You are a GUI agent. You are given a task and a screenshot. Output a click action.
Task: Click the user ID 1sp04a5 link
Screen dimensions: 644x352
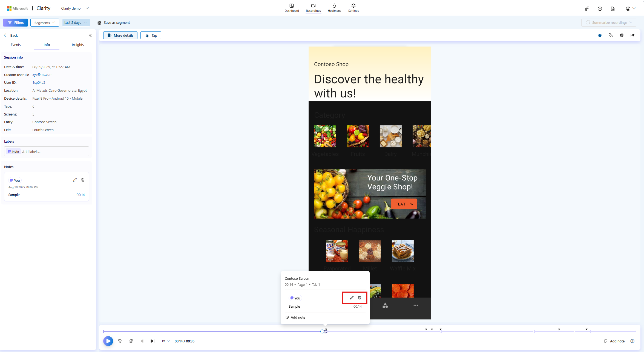pyautogui.click(x=39, y=82)
